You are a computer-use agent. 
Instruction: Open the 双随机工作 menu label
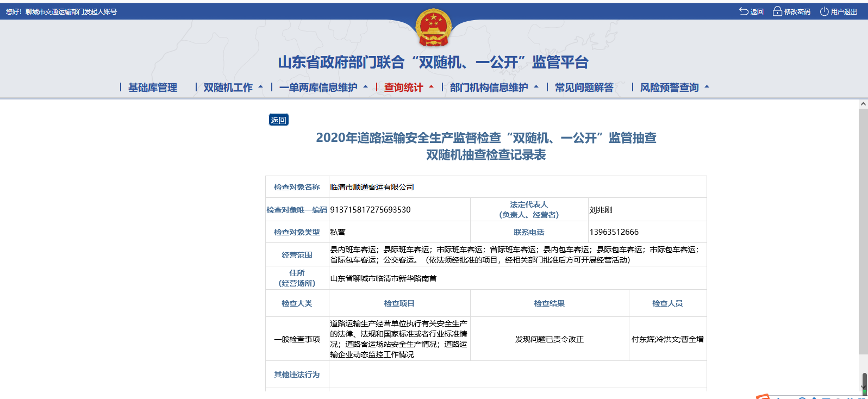pyautogui.click(x=228, y=88)
